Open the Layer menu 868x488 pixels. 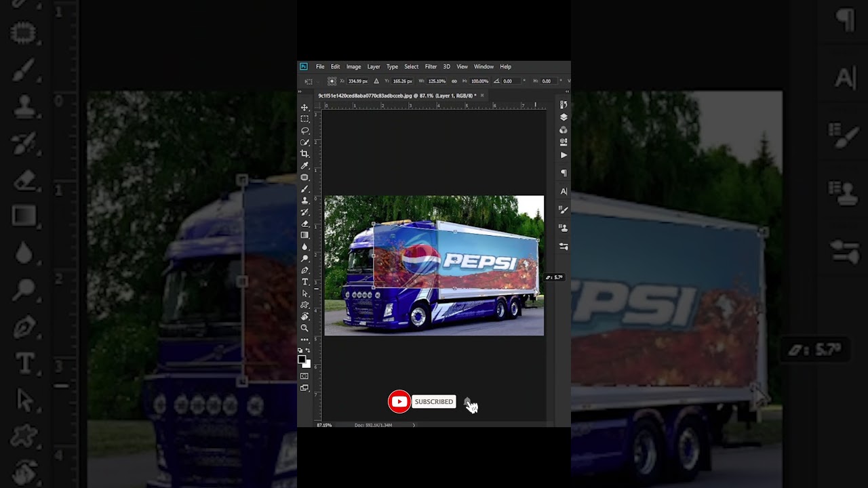point(374,66)
